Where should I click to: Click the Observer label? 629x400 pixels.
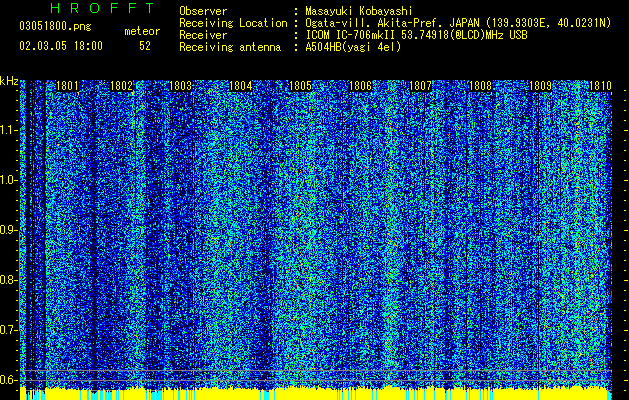(x=203, y=11)
